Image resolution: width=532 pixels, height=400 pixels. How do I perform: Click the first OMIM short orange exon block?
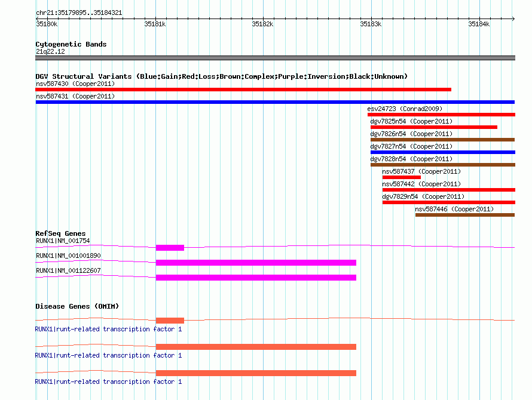170,321
